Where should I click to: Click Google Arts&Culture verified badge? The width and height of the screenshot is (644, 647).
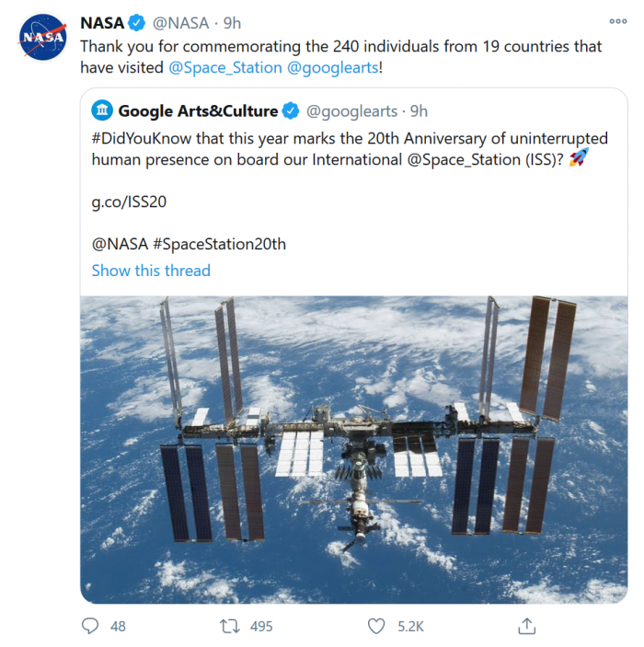point(290,111)
